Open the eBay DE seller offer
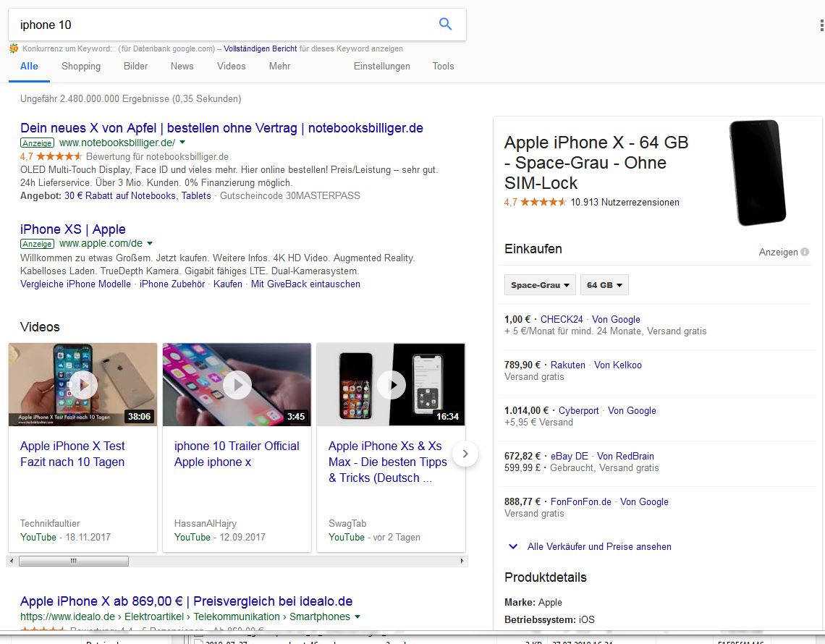Viewport: 825px width, 644px height. (x=570, y=456)
